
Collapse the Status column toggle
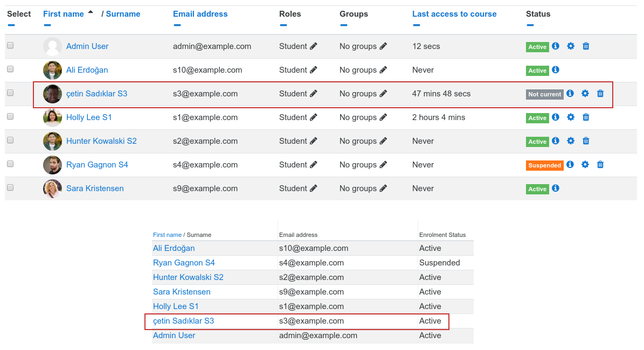530,25
